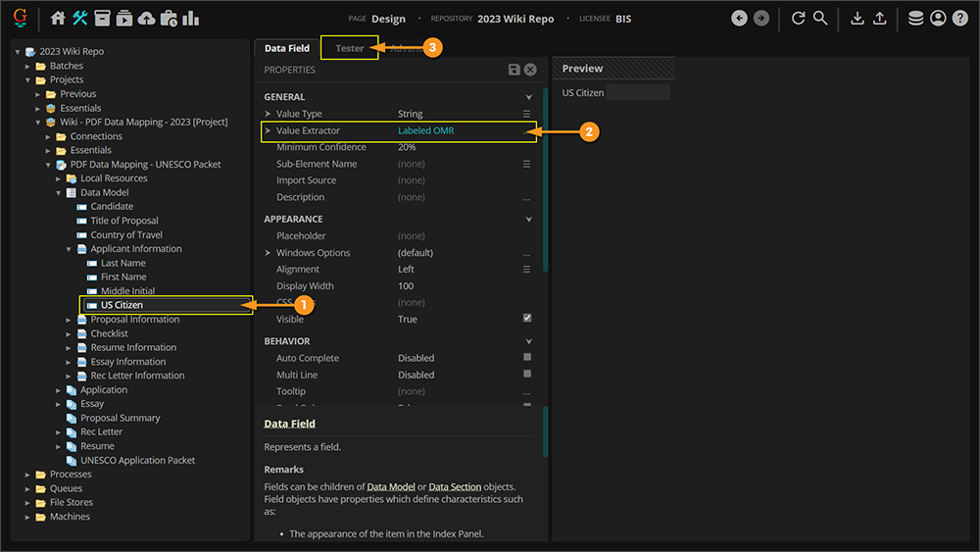Toggle the Visible property checkbox
The width and height of the screenshot is (980, 552).
(527, 319)
